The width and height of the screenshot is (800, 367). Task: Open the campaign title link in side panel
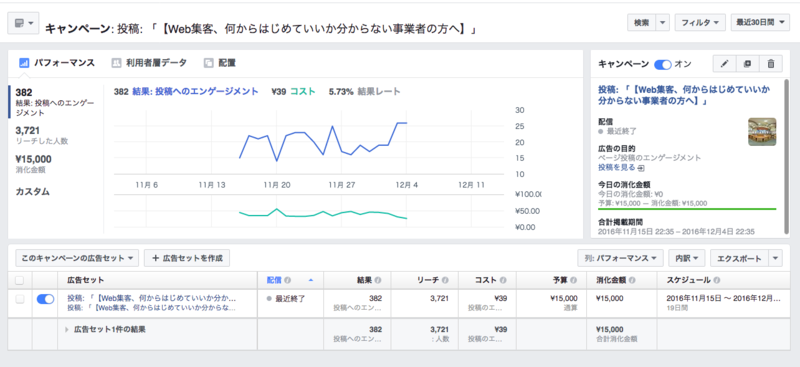684,95
